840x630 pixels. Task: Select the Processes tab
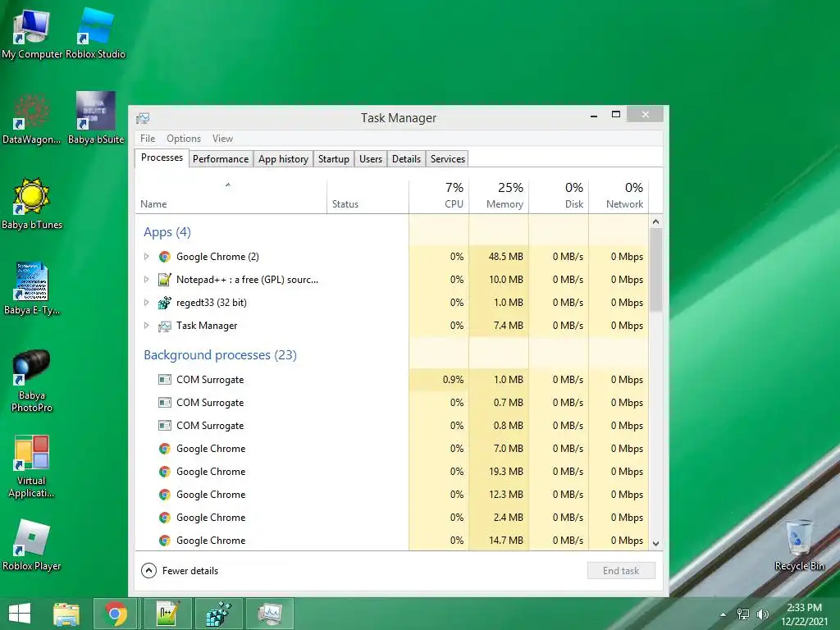click(x=162, y=157)
